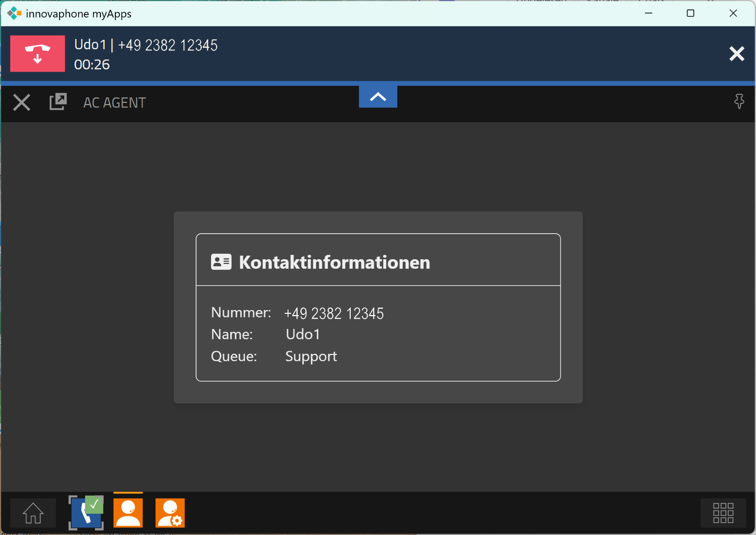
Task: Collapse the call panel with chevron
Action: [x=378, y=97]
